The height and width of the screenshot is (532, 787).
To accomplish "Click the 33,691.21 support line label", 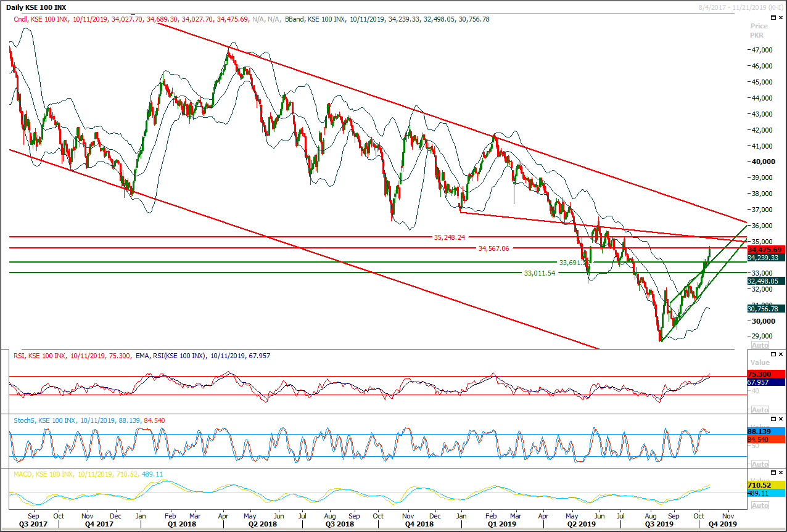I will pos(575,262).
